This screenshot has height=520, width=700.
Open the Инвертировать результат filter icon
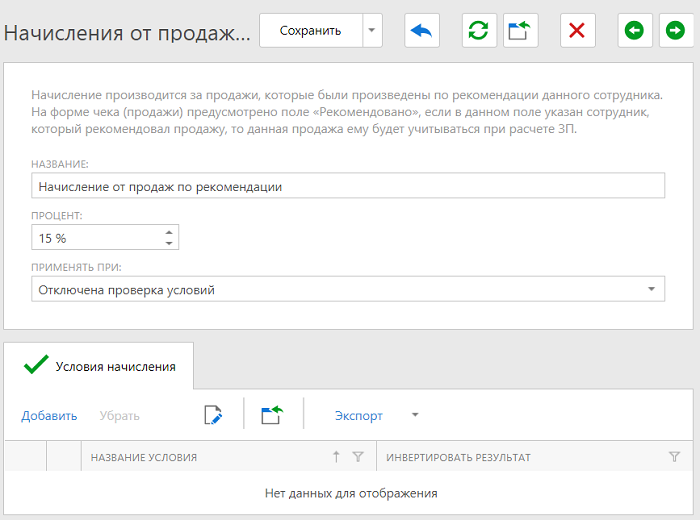(x=675, y=457)
